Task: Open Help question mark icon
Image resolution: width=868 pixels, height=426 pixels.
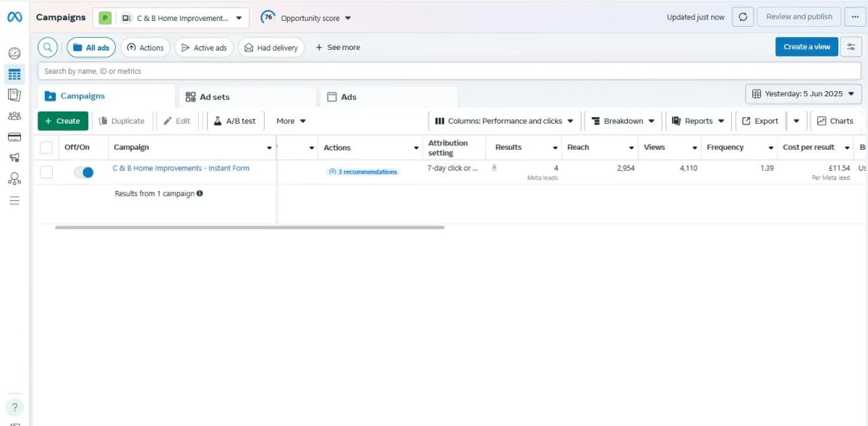Action: [x=14, y=407]
